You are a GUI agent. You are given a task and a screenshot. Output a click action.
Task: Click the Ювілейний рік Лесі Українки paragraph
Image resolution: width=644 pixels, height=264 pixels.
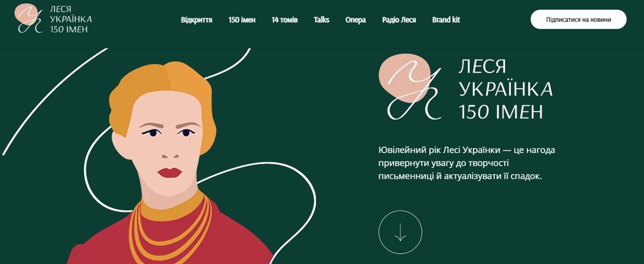pyautogui.click(x=467, y=163)
